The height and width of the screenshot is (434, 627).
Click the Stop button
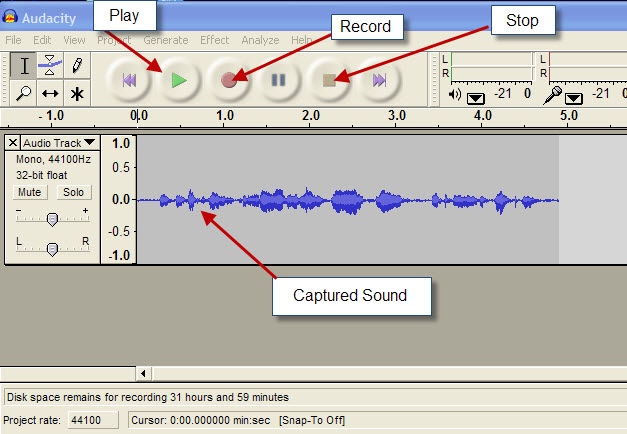point(329,80)
